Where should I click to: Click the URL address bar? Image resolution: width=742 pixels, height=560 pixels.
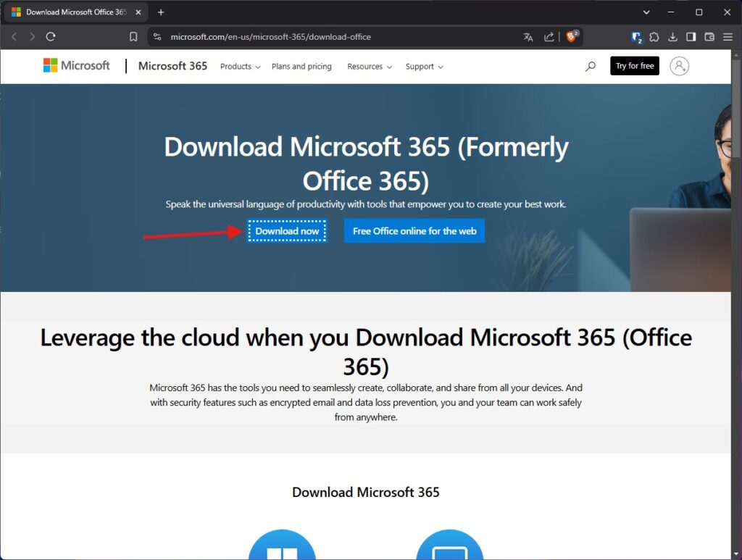(x=341, y=37)
